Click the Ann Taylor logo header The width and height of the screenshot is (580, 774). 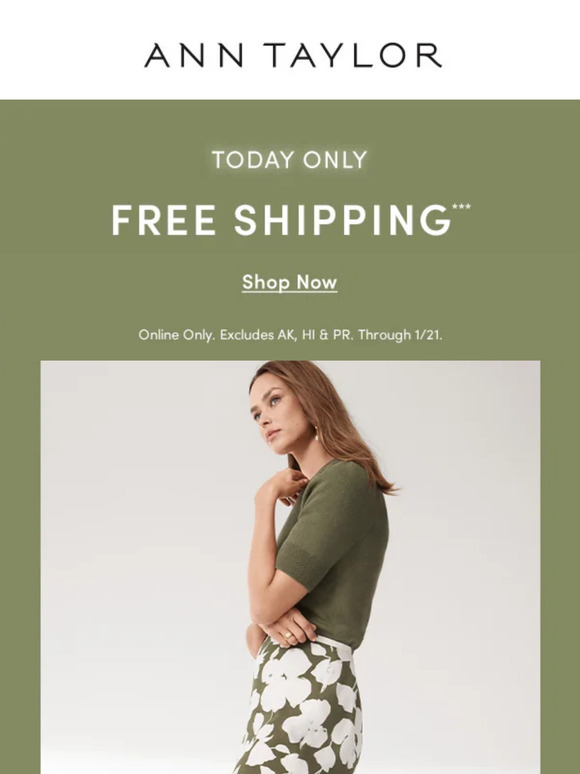point(293,55)
